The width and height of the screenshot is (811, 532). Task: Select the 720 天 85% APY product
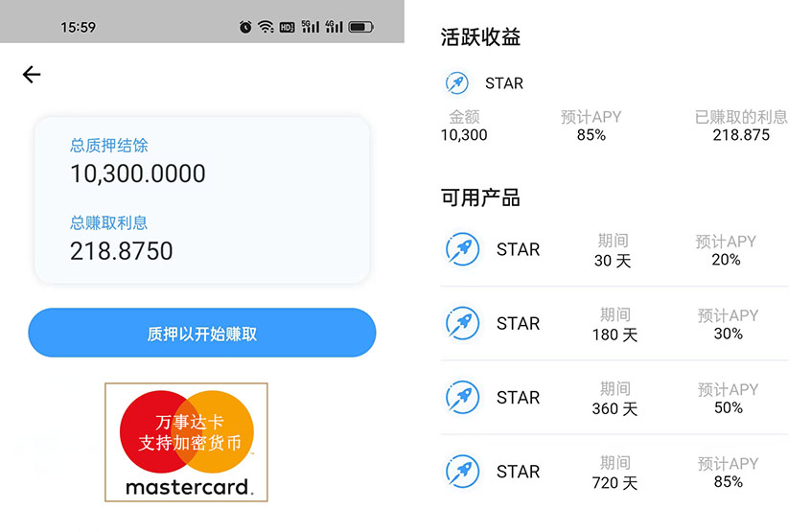click(614, 471)
